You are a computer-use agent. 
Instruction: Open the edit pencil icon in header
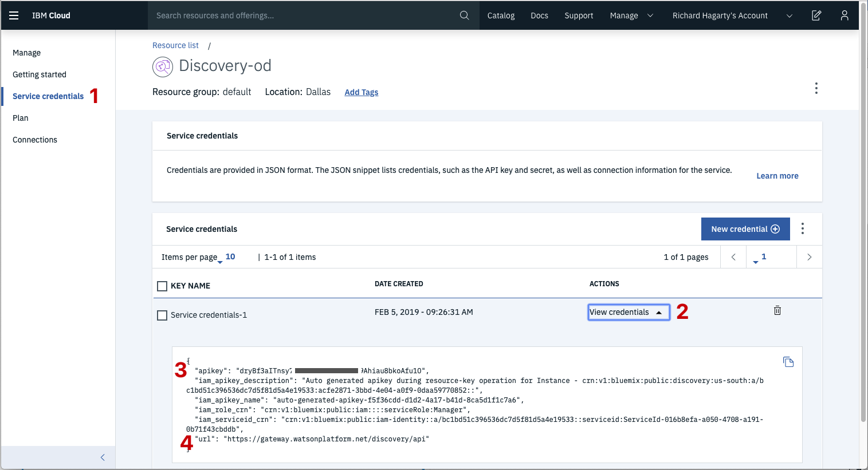click(816, 15)
